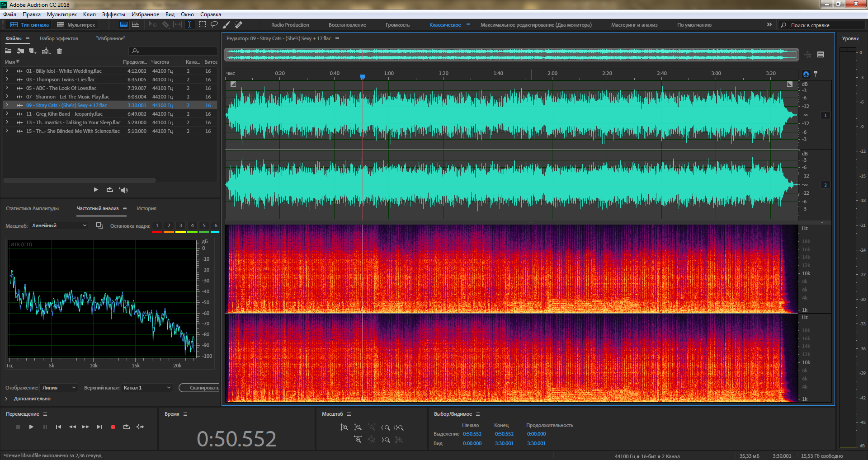Delete the selected file with the trash icon
Image resolution: width=868 pixels, height=460 pixels.
[x=59, y=51]
